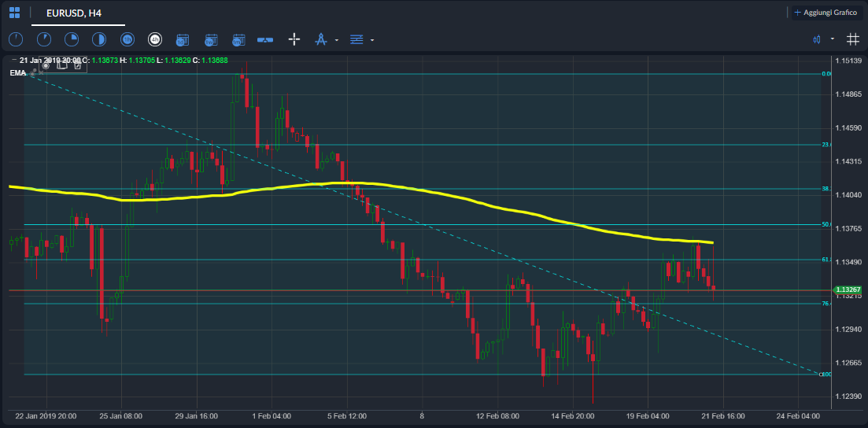Click the Low value 1.13629 readout
Image resolution: width=868 pixels, height=428 pixels.
pos(178,60)
